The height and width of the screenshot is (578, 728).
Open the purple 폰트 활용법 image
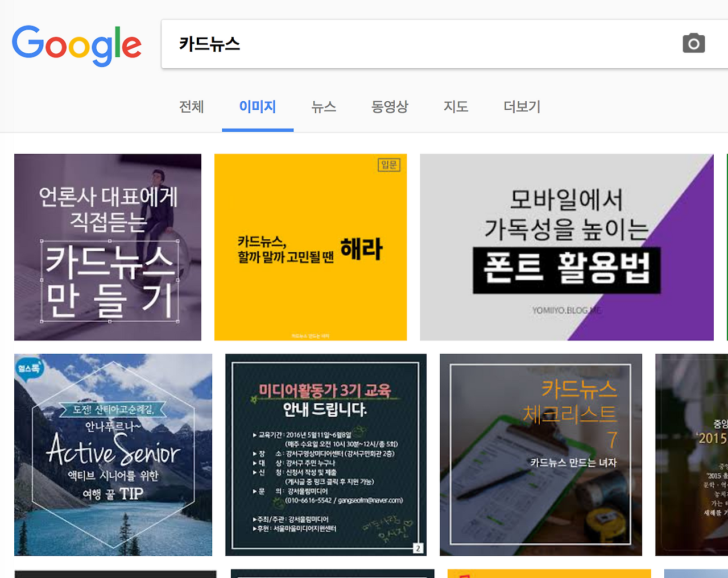click(566, 247)
